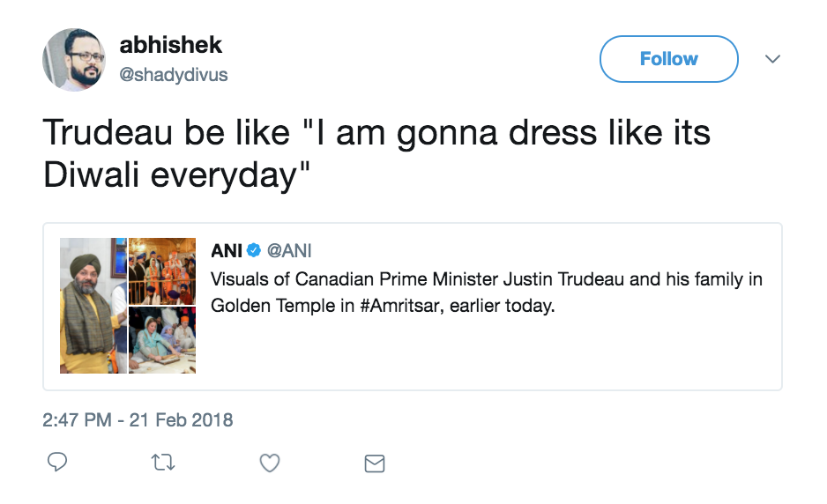The image size is (827, 504).
Task: Expand the tweet options chevron menu
Action: point(772,59)
